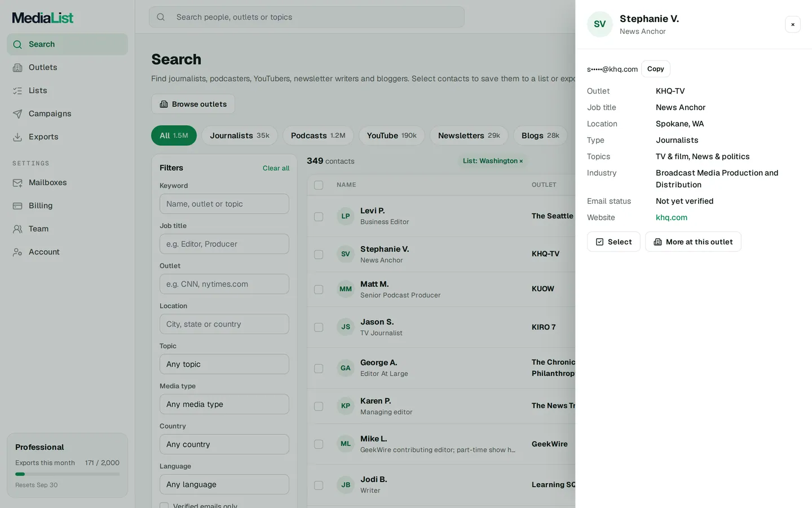Switch to the YouTube 190k tab
The width and height of the screenshot is (812, 508).
tap(392, 135)
